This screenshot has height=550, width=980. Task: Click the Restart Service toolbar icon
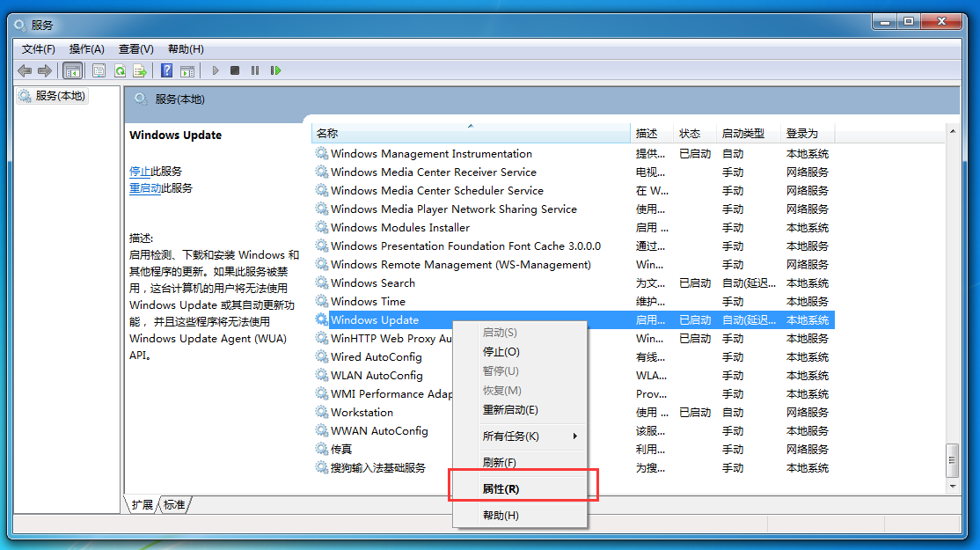(275, 70)
